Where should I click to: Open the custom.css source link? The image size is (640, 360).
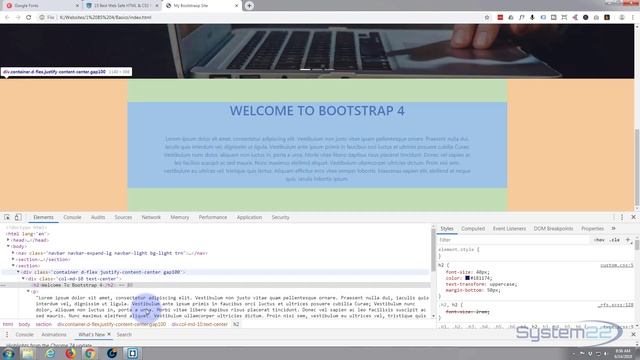[616, 265]
